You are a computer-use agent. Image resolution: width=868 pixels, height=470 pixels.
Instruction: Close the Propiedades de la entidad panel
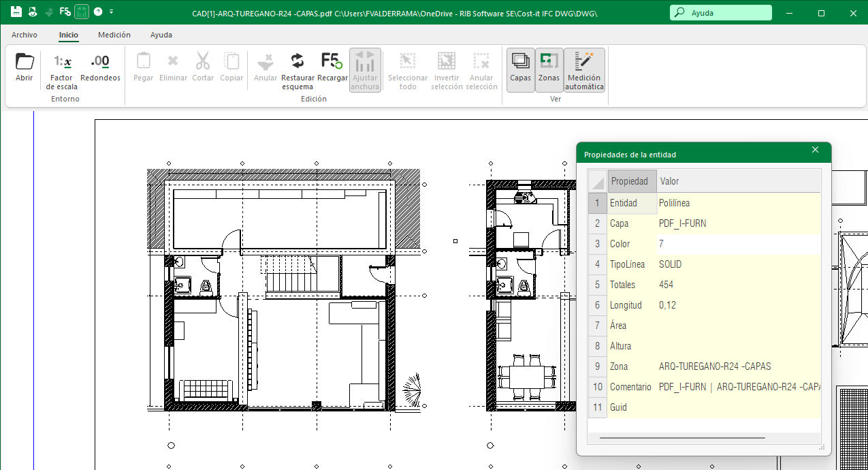pyautogui.click(x=815, y=150)
